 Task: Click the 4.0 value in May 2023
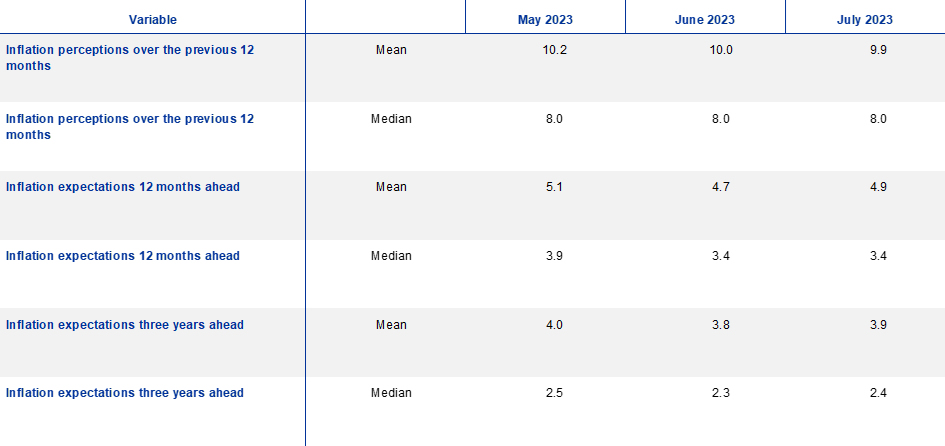[x=554, y=325]
